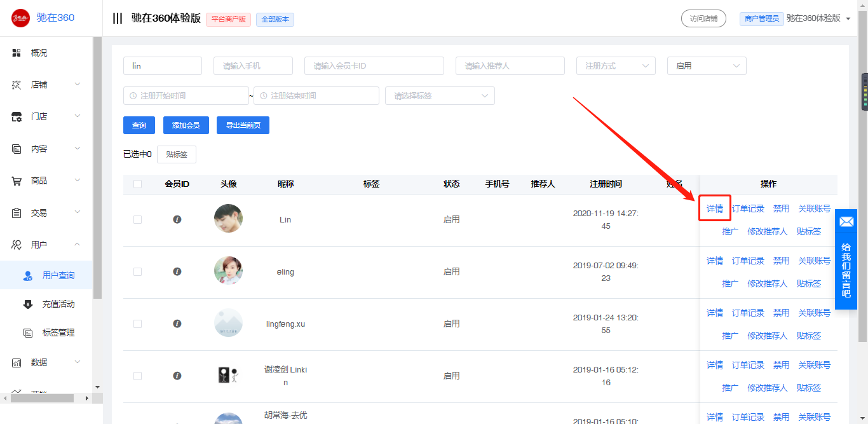Expand the 店铺 menu chevron
The image size is (868, 424).
78,85
